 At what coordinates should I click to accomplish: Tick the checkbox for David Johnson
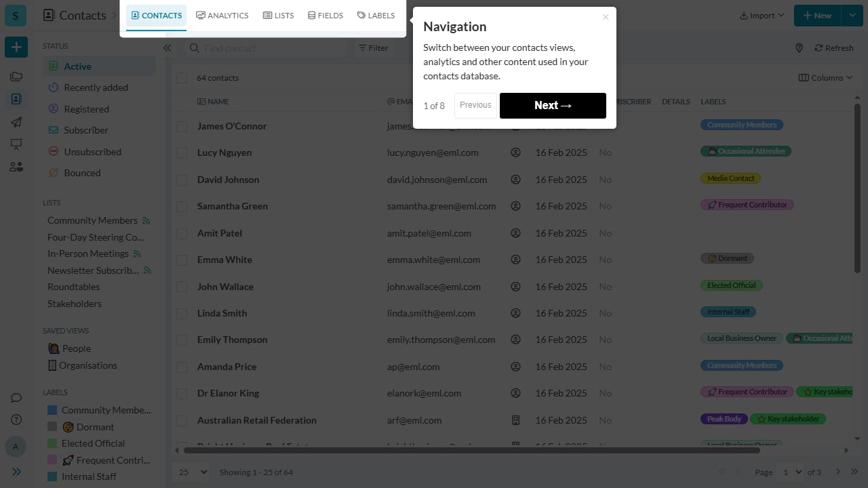(x=182, y=180)
